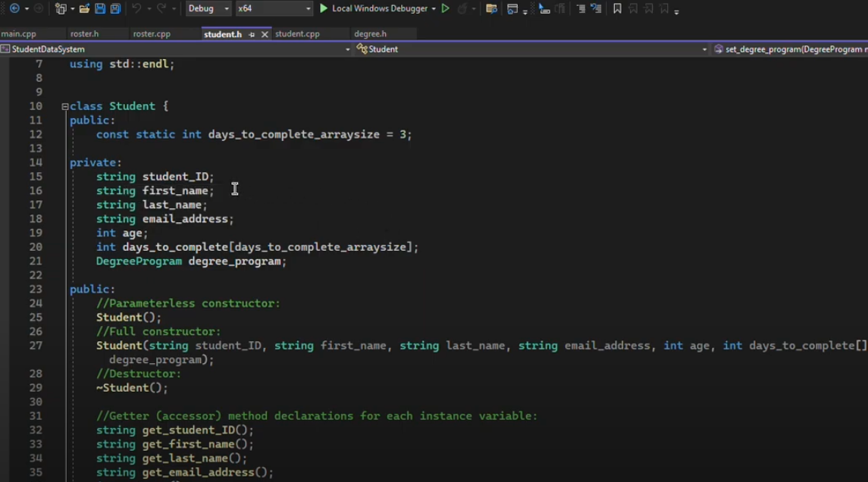Open the Navigate Backward history dropdown arrow
868x482 pixels.
(27, 9)
